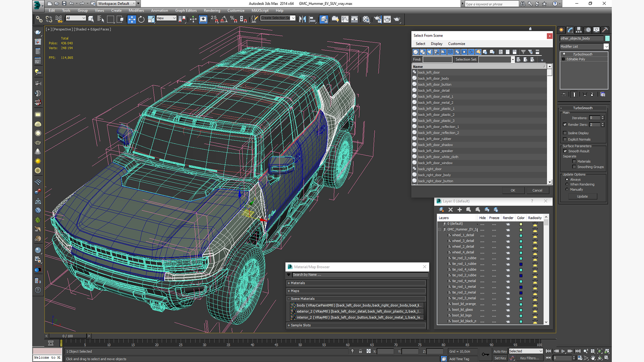644x362 pixels.
Task: Enable Separate by Smoothing Groups checkbox
Action: point(574,167)
